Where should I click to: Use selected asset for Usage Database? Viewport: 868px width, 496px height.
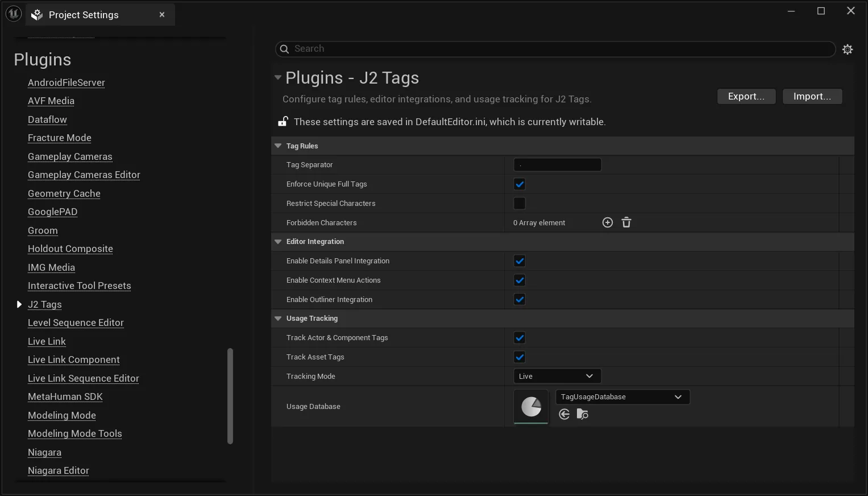click(x=564, y=414)
